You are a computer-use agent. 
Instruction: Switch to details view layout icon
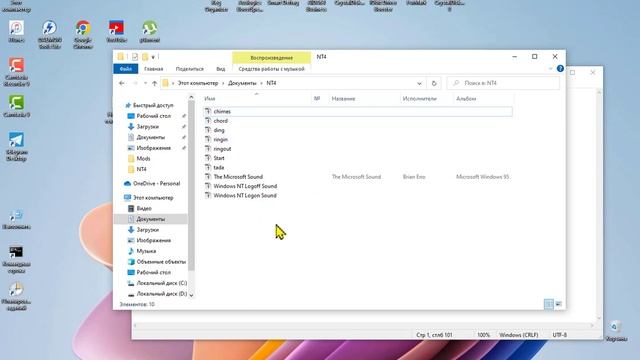click(549, 304)
